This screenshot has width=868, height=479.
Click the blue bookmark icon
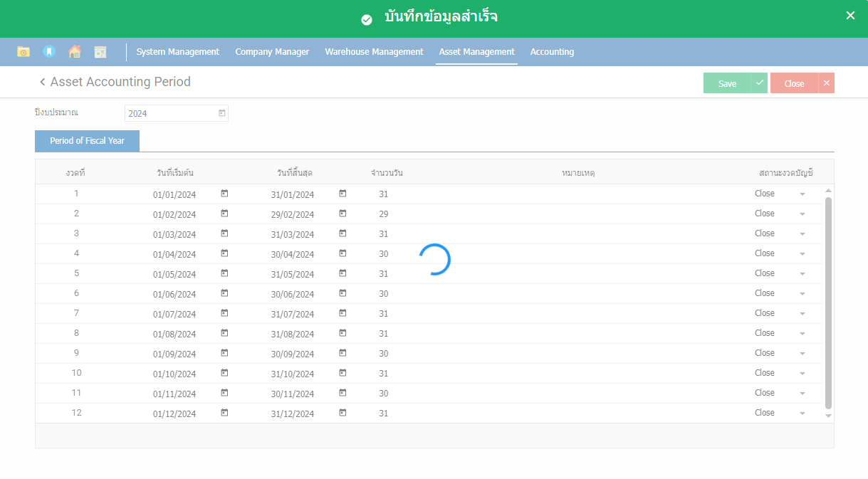point(49,52)
